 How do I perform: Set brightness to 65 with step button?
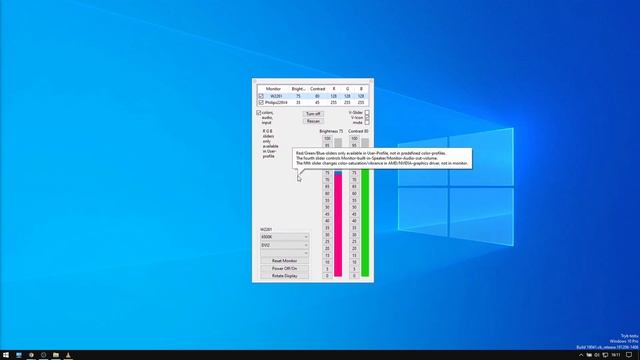pos(327,187)
